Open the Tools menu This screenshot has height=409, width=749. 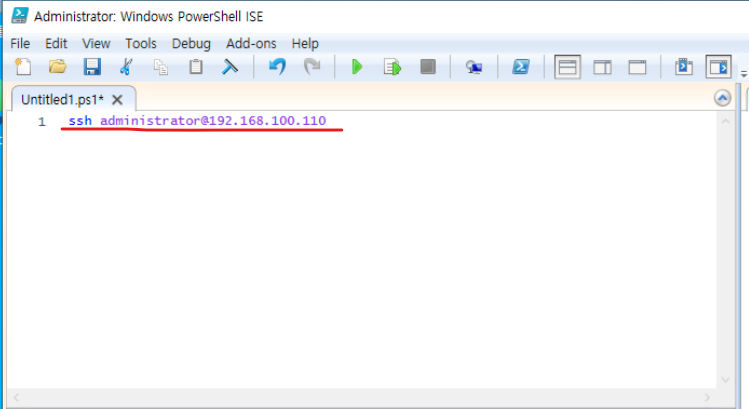coord(141,43)
